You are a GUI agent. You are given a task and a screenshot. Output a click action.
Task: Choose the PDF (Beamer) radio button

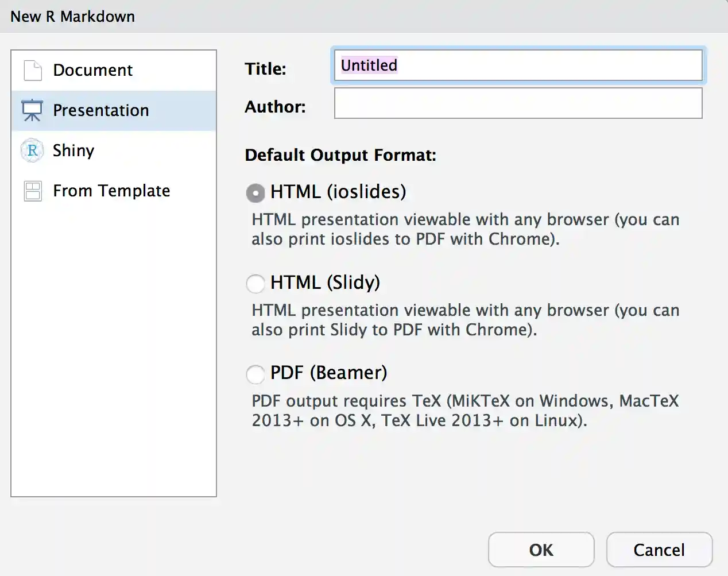point(255,374)
